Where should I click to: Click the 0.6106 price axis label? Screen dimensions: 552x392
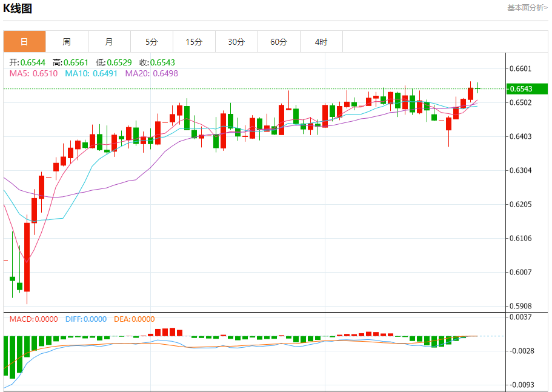tap(520, 238)
